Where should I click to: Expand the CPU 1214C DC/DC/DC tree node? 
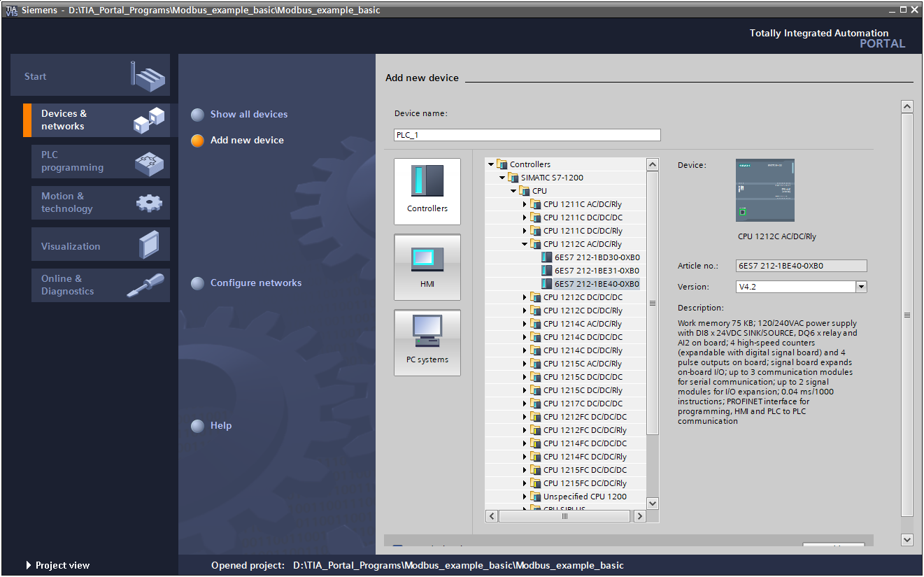tap(525, 337)
